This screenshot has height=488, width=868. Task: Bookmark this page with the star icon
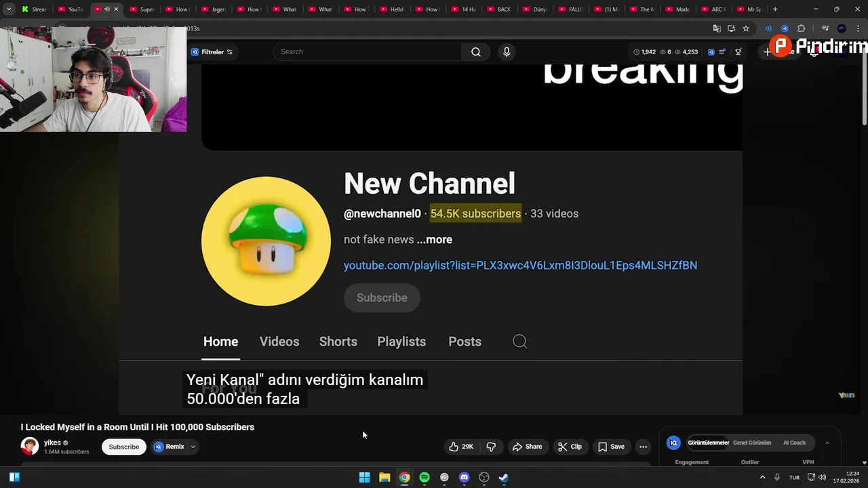pos(746,28)
